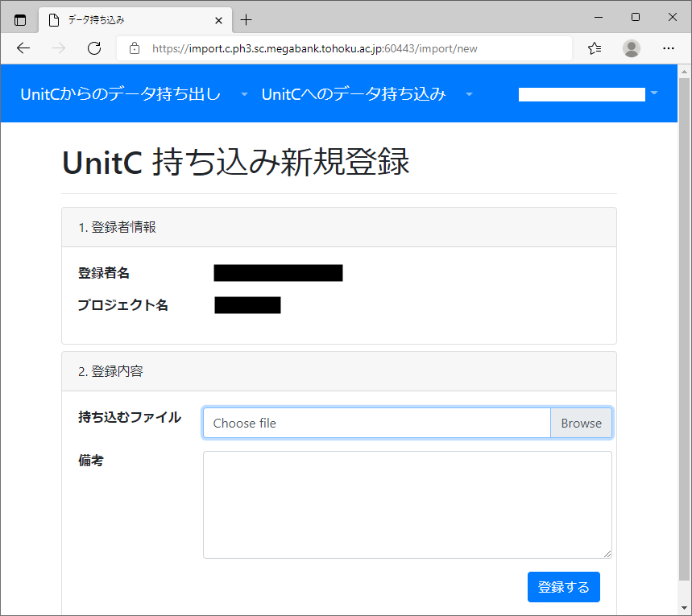This screenshot has width=692, height=616.
Task: Select the データ持ち込み tab
Action: click(x=135, y=20)
